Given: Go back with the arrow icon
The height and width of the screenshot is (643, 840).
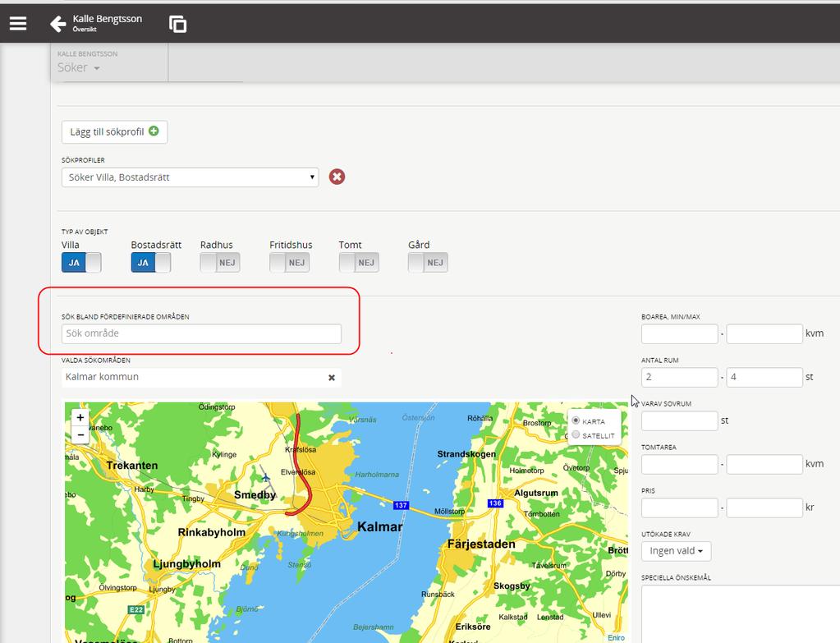Looking at the screenshot, I should pyautogui.click(x=57, y=24).
